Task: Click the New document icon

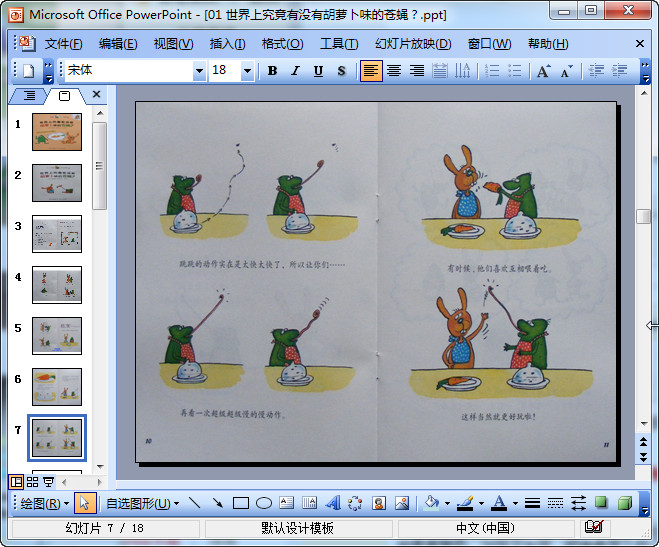Action: (28, 71)
